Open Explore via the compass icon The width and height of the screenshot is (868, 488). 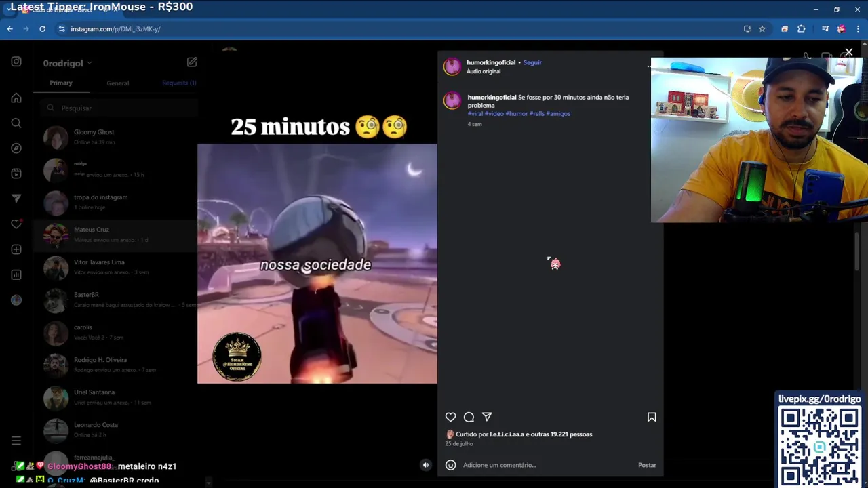(16, 148)
